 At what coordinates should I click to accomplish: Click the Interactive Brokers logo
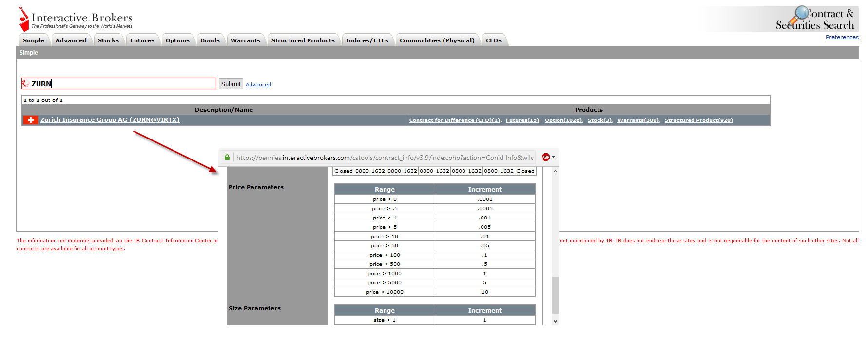click(76, 19)
